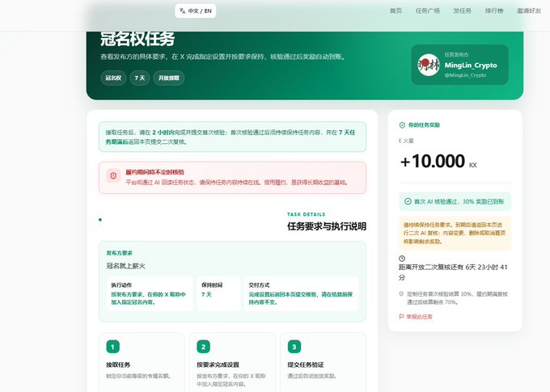
Task: Click the 7 天 tag pill
Action: [140, 78]
